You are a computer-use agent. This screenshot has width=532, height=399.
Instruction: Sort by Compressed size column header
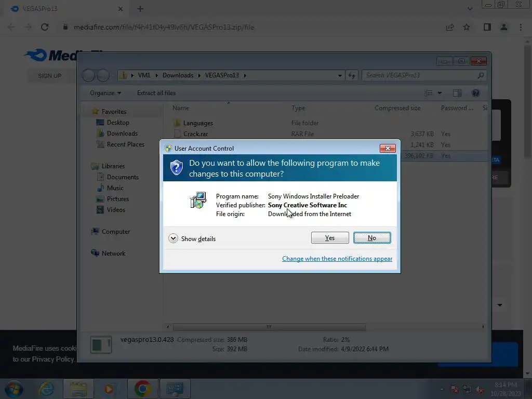pos(397,108)
